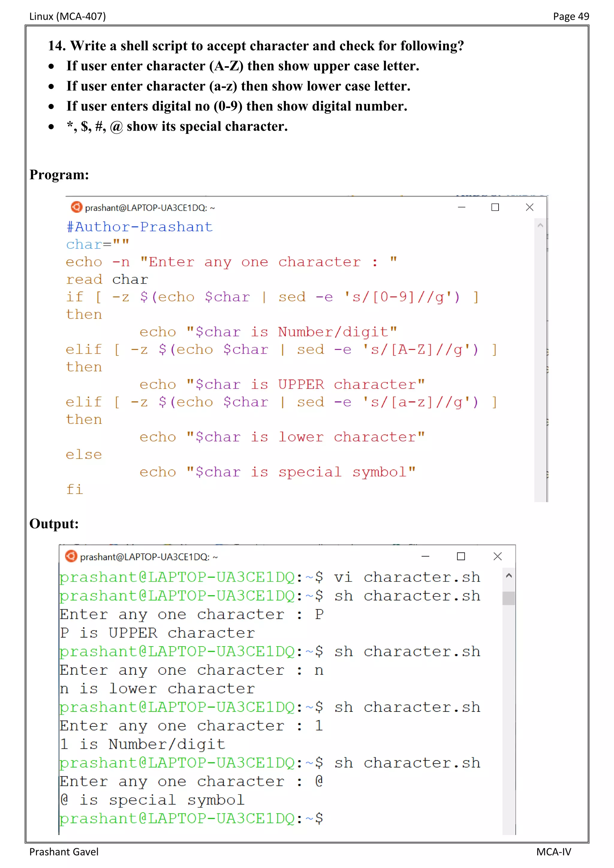Screen dimensions: 614x868
Task: Click '@ is special symbol' output line
Action: (152, 800)
